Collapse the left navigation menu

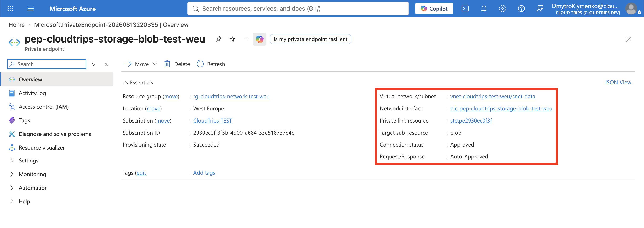pos(106,64)
